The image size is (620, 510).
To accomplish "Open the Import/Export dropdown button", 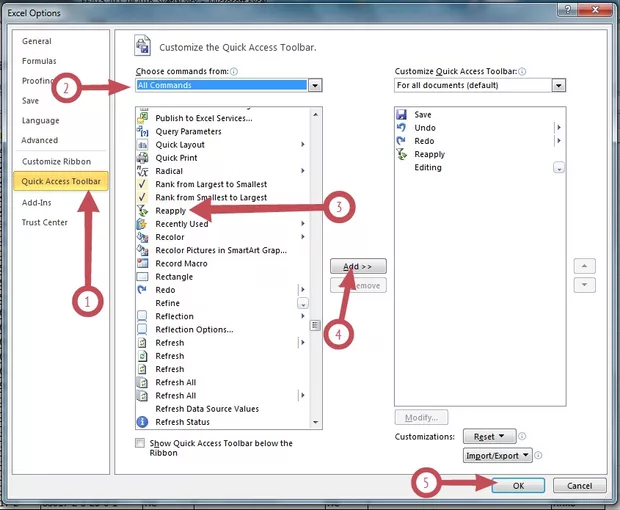I will pyautogui.click(x=497, y=455).
